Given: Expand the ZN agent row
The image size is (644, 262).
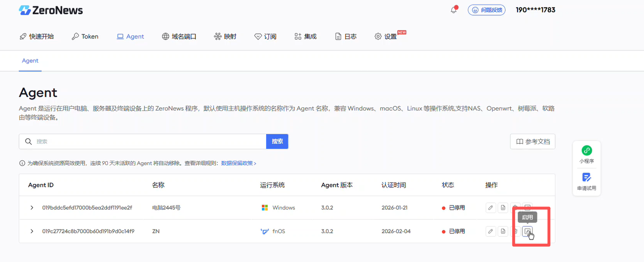Looking at the screenshot, I should (32, 231).
